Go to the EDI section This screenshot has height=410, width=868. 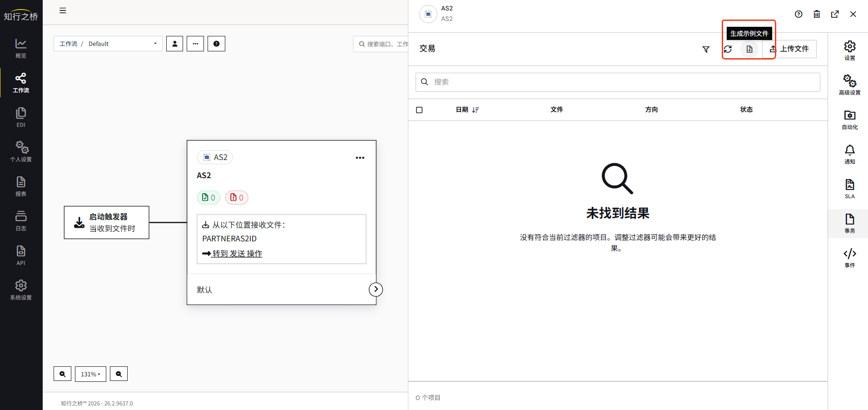(x=21, y=117)
